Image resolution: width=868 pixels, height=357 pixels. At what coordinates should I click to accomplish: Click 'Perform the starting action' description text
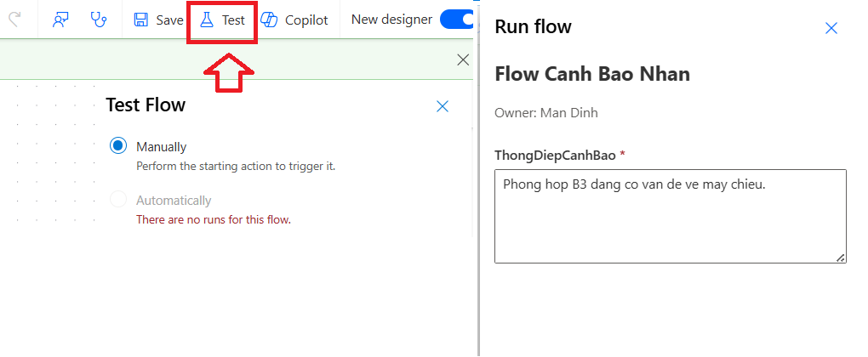(236, 166)
